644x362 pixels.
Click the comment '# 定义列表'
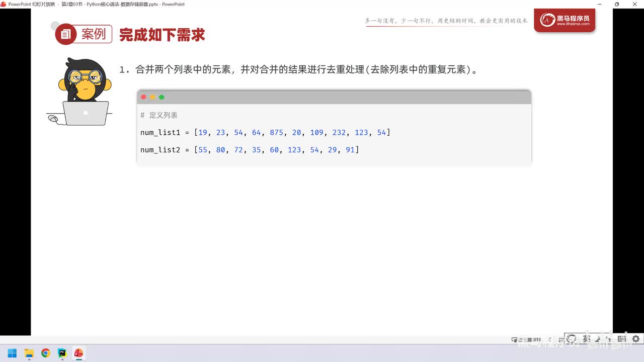tap(159, 115)
